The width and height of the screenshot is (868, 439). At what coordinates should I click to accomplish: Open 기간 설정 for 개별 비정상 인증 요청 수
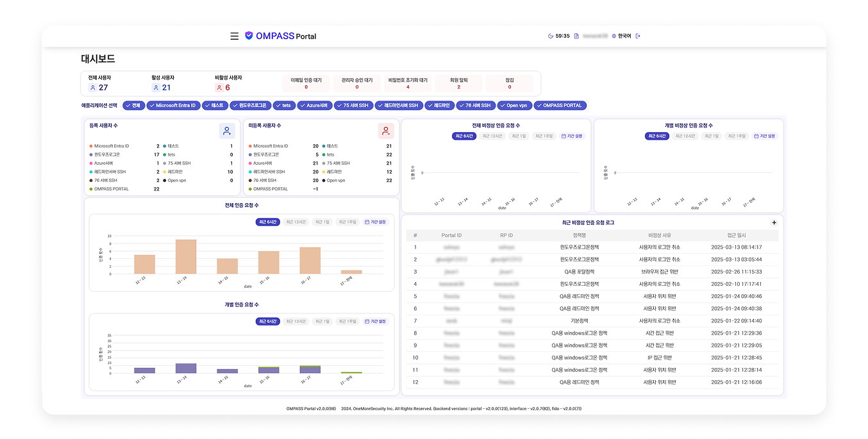coord(764,136)
